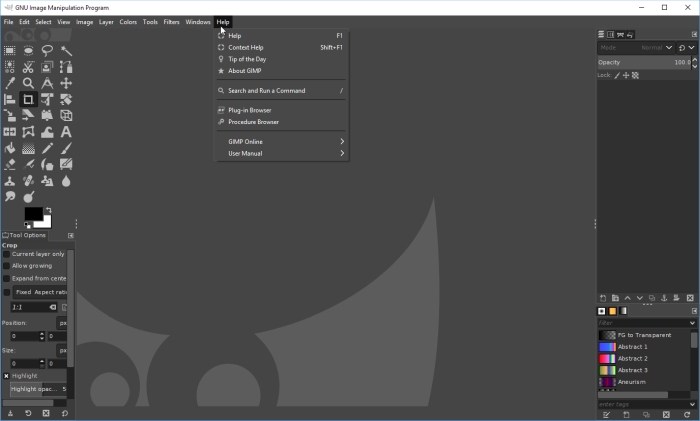700x421 pixels.
Task: Expand the User Manual submenu
Action: 282,153
